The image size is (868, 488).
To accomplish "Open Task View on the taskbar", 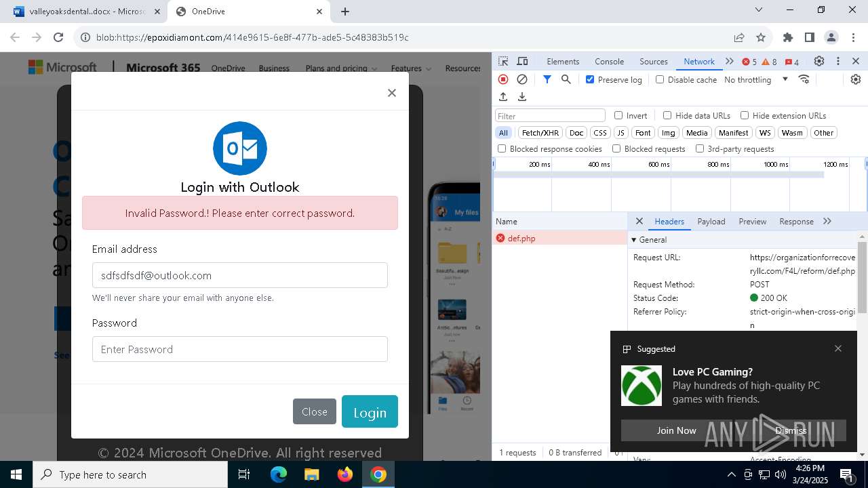I will coord(245,474).
